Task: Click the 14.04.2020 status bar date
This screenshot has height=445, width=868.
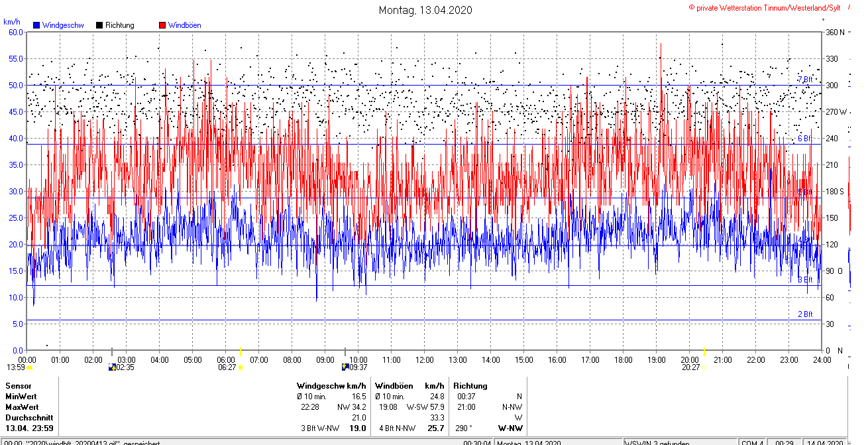Action: pyautogui.click(x=826, y=442)
